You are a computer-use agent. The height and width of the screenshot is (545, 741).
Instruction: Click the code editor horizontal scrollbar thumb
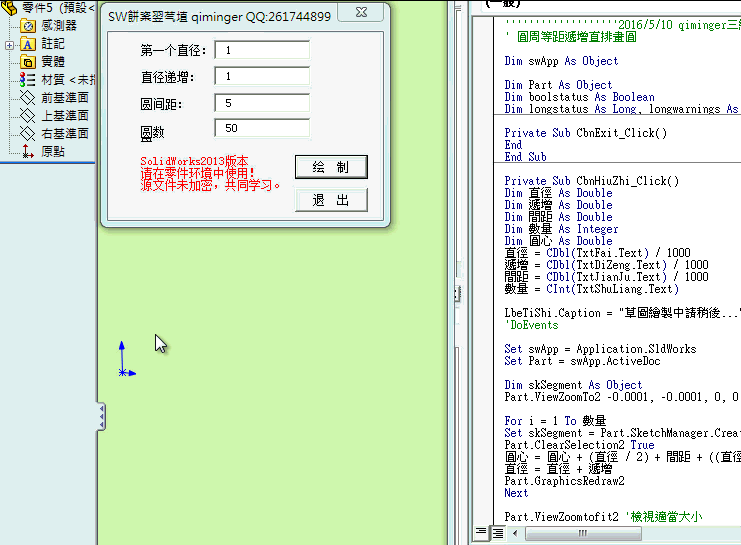[583, 533]
